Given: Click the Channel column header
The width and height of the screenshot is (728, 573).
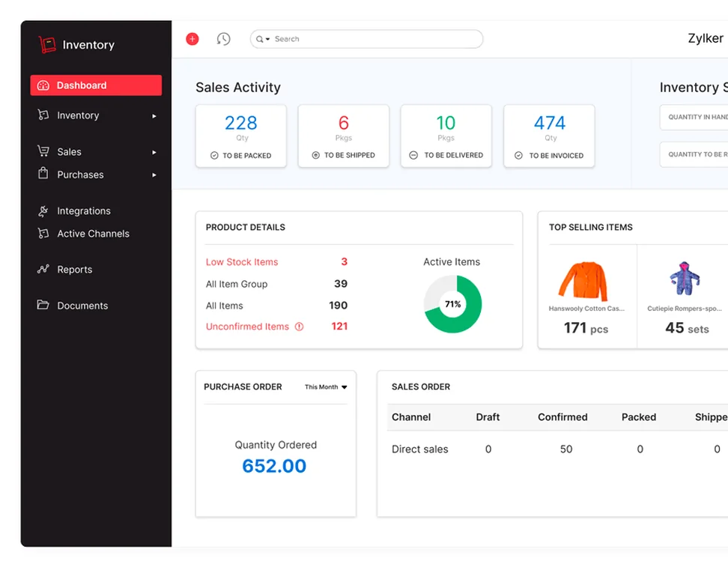Looking at the screenshot, I should (411, 417).
